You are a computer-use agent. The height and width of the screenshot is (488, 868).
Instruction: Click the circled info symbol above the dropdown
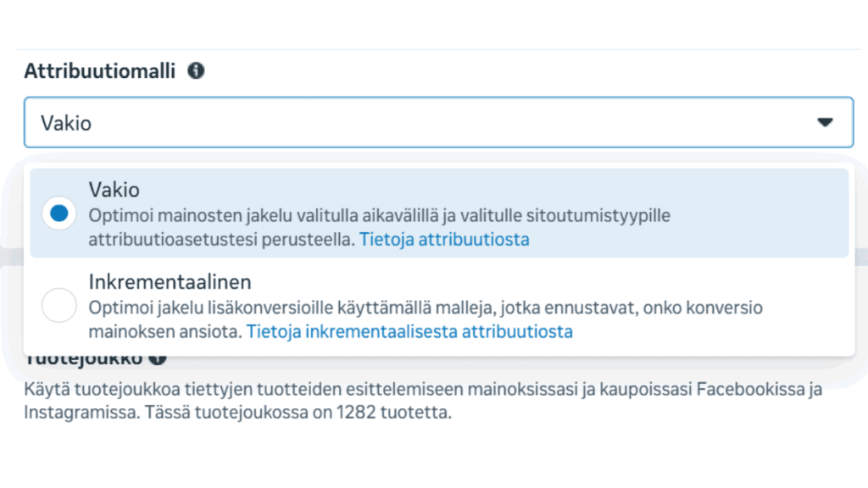pos(198,71)
